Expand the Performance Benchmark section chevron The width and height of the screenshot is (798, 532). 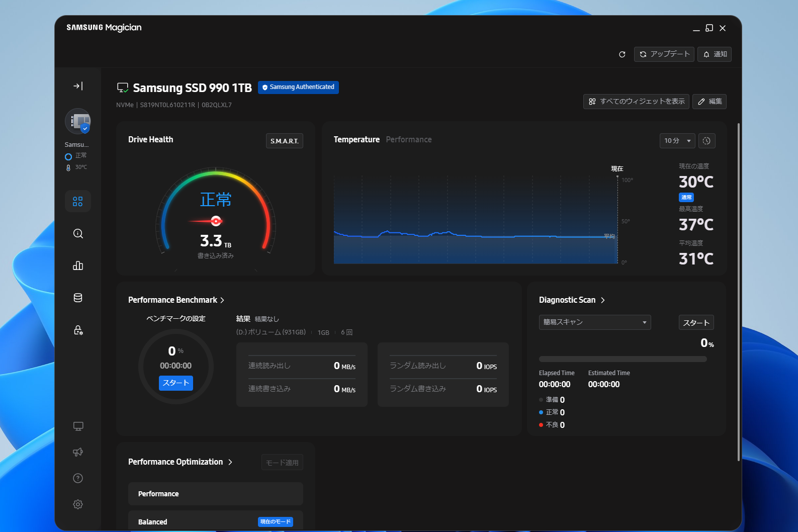[x=222, y=300]
